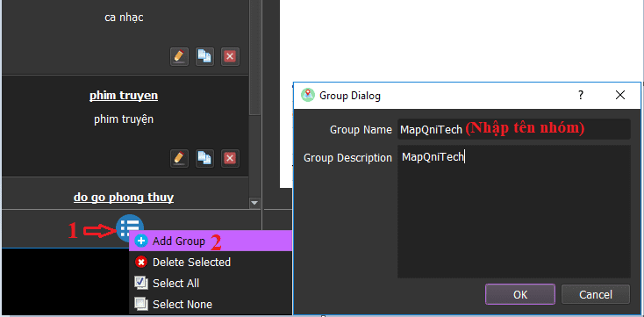Delete the ca nhạc group with red X
Image resolution: width=644 pixels, height=317 pixels.
(230, 56)
